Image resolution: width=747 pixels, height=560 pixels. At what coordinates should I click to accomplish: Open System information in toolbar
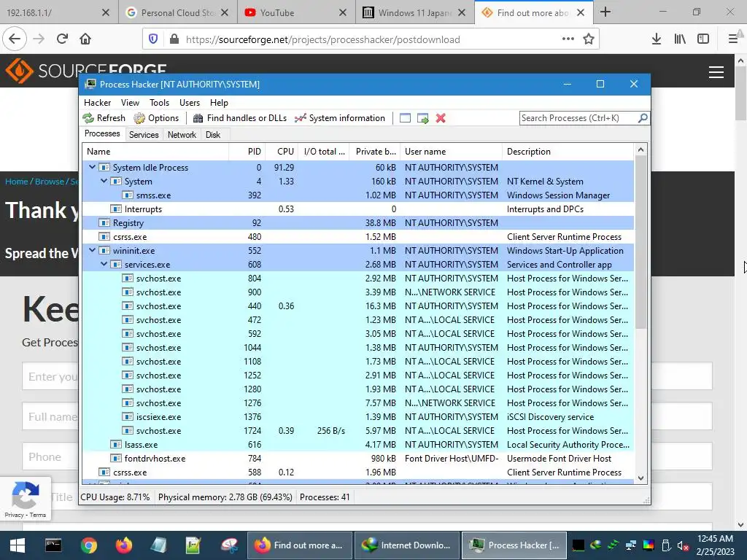(340, 118)
